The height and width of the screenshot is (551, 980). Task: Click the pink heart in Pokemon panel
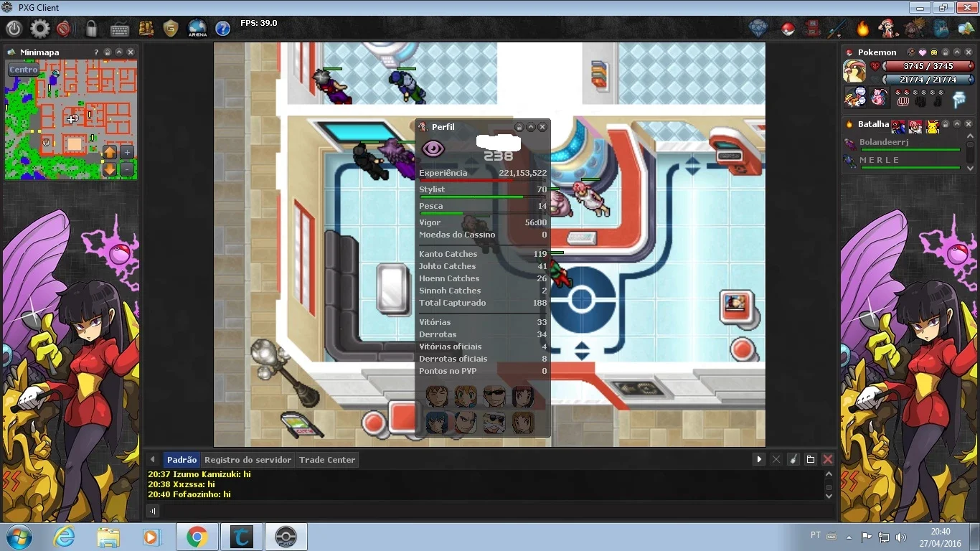pyautogui.click(x=923, y=52)
